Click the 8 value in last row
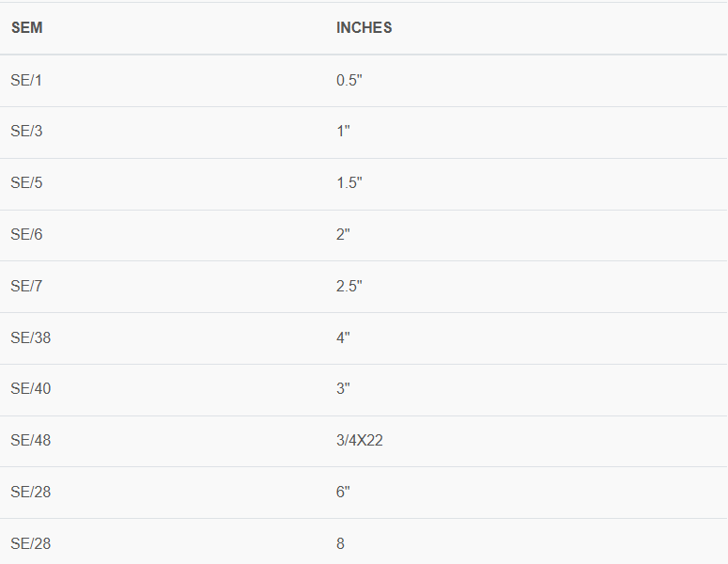 pos(340,543)
